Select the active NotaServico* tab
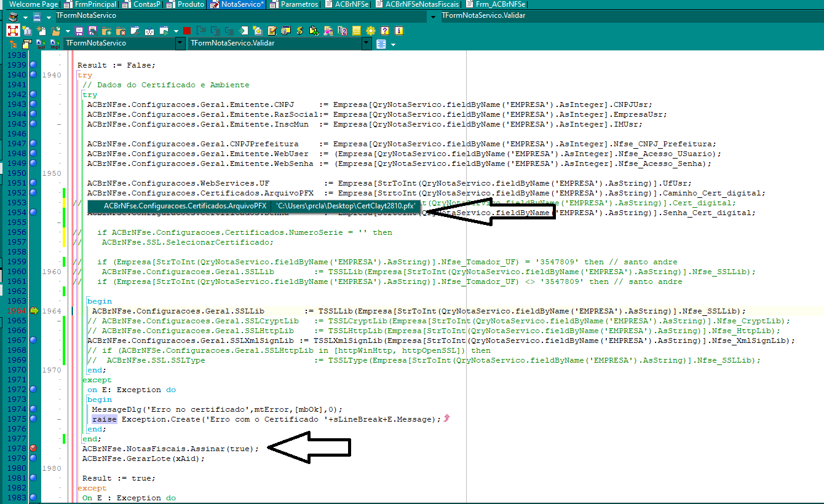 237,4
